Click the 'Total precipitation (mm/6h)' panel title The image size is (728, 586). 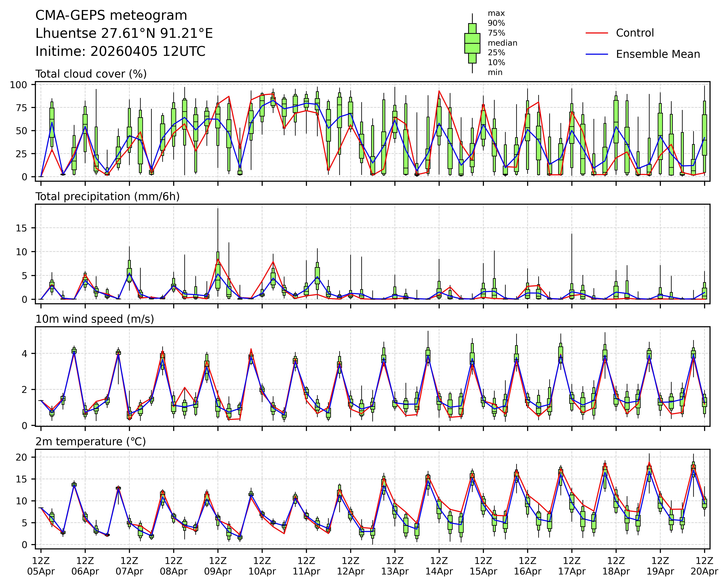point(107,196)
